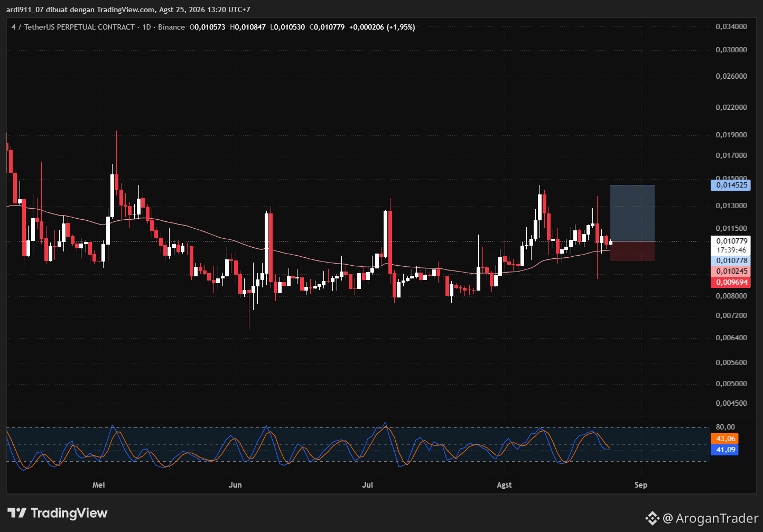The image size is (763, 532).
Task: Click the Sep label on the time axis
Action: pos(641,484)
